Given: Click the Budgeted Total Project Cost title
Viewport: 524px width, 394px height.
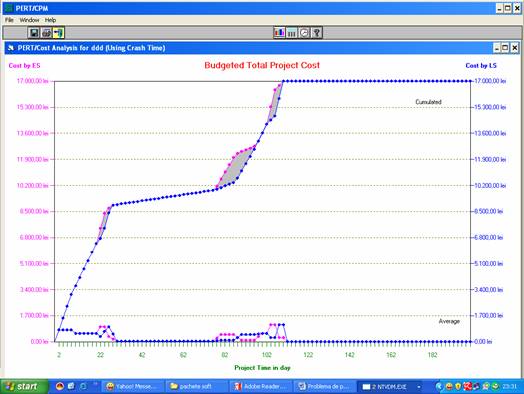Looking at the screenshot, I should point(262,65).
